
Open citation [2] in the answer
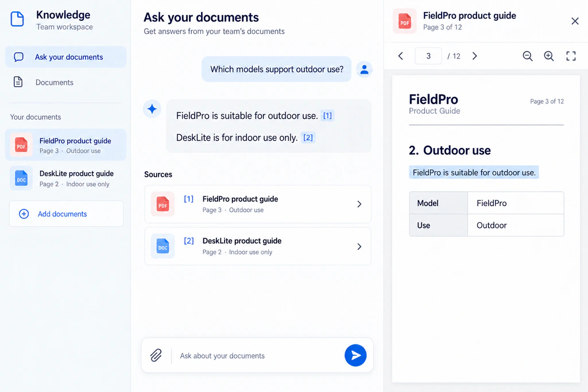pos(308,138)
